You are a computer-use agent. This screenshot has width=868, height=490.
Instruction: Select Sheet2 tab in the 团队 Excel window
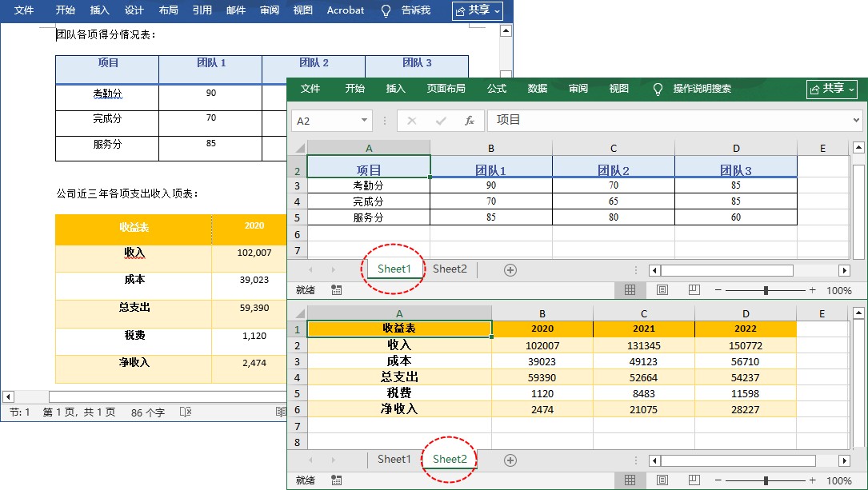pos(450,269)
